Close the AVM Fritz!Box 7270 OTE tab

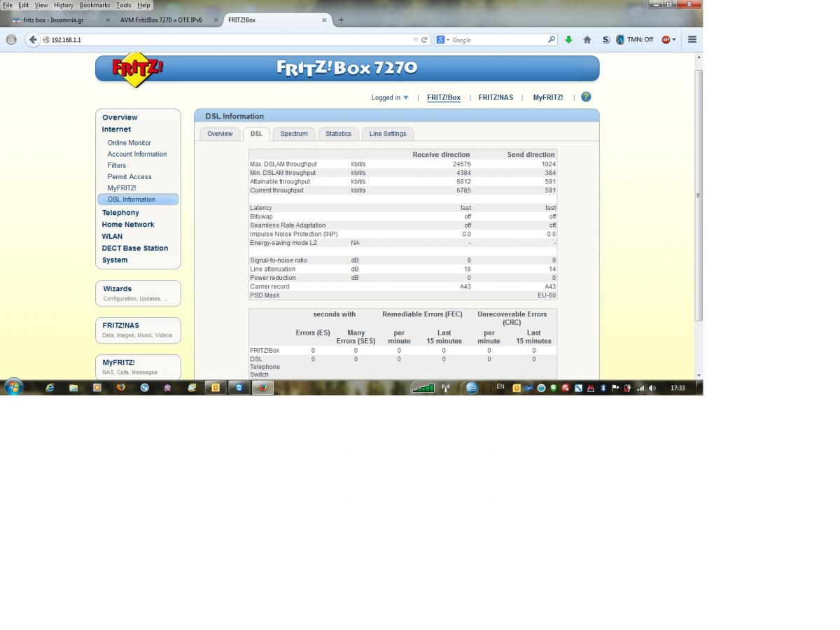tap(216, 20)
